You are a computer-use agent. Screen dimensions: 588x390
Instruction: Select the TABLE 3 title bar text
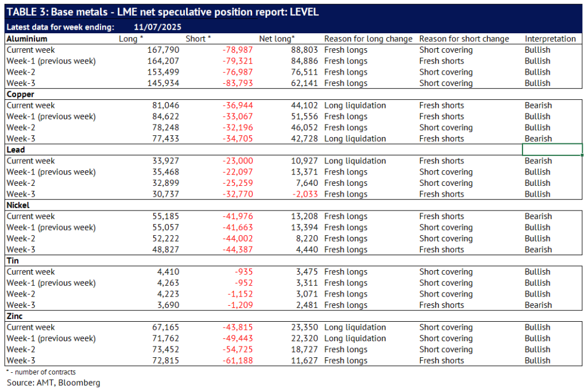tap(163, 12)
